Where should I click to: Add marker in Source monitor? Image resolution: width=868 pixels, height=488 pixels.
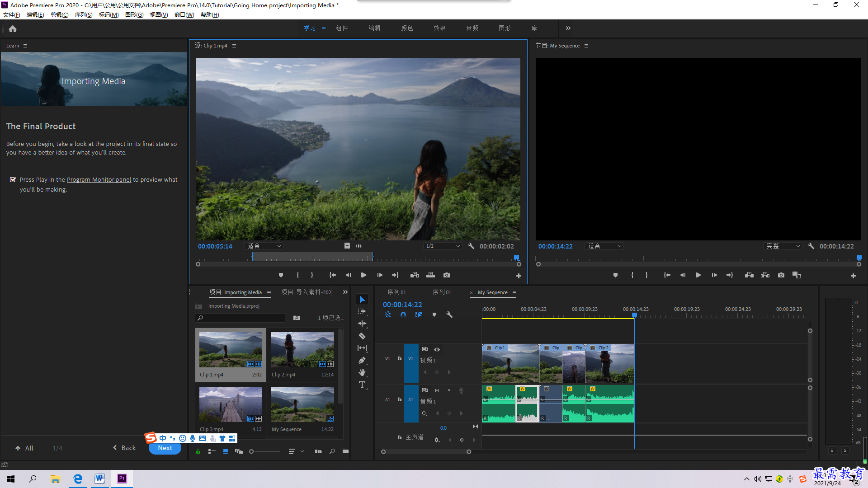(281, 275)
